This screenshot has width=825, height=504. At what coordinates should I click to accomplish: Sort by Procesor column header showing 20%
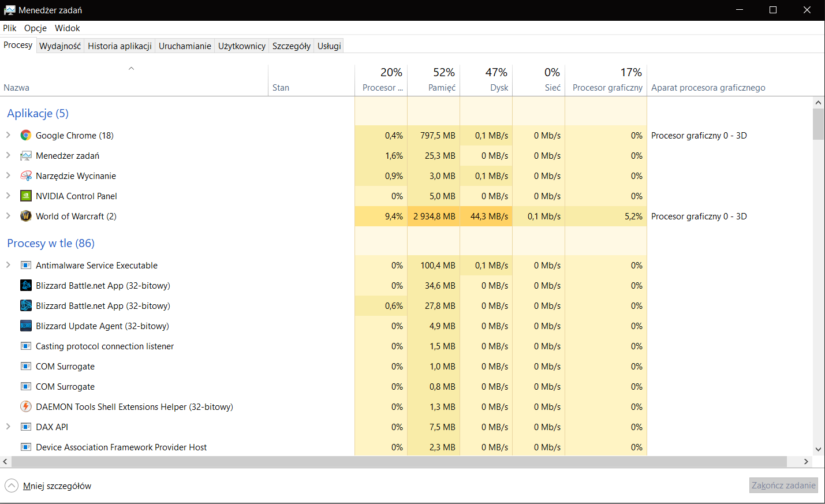pos(381,80)
